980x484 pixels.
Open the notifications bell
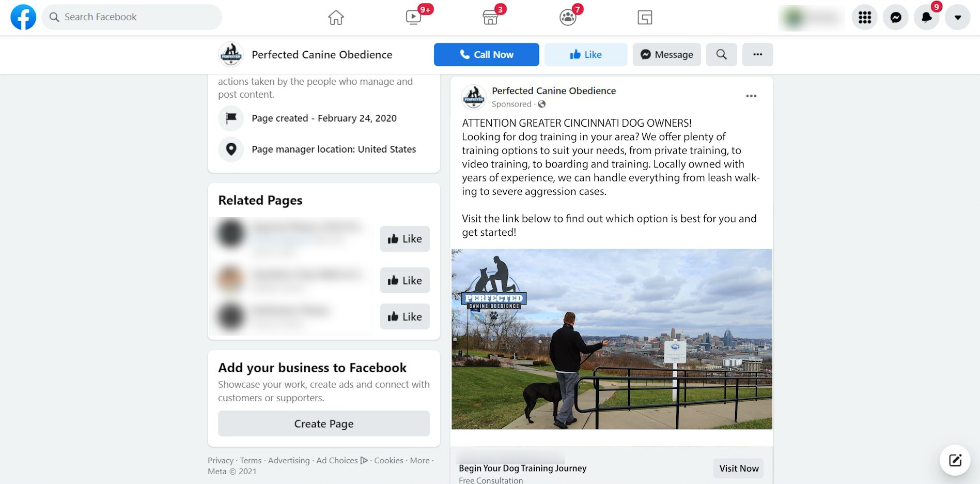tap(927, 18)
